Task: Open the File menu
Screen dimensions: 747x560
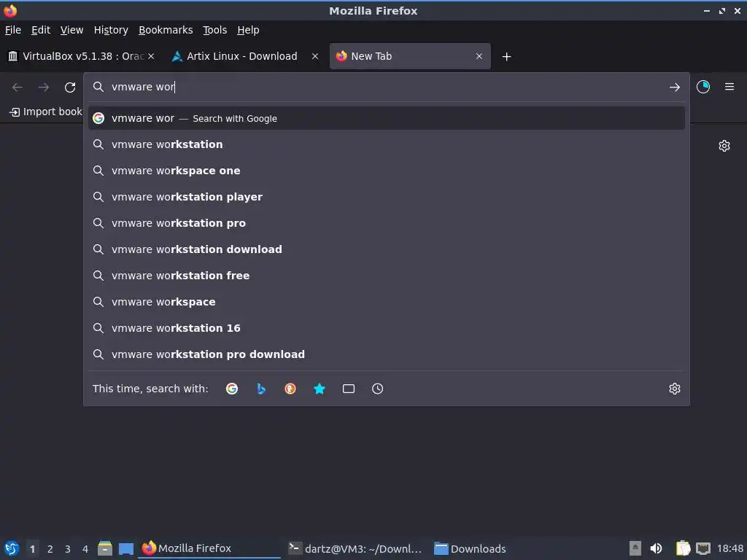Action: (13, 30)
